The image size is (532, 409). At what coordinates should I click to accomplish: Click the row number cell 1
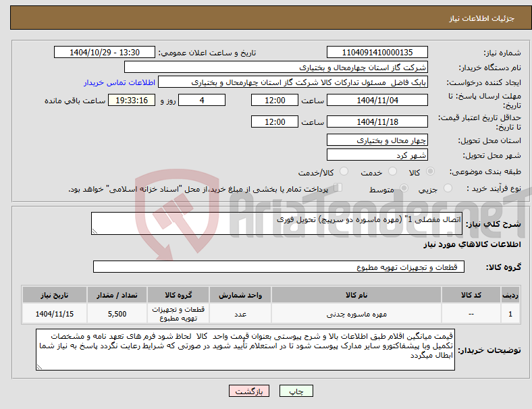pos(510,314)
